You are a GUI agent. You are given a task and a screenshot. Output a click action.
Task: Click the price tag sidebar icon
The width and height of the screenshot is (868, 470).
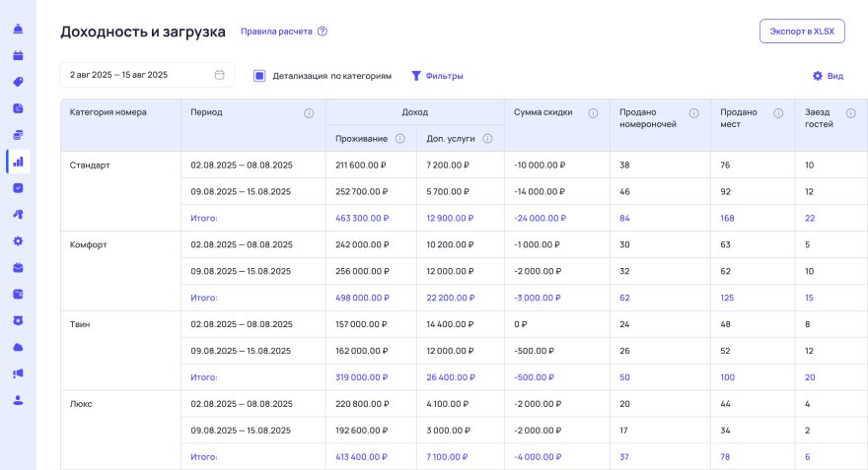point(18,82)
